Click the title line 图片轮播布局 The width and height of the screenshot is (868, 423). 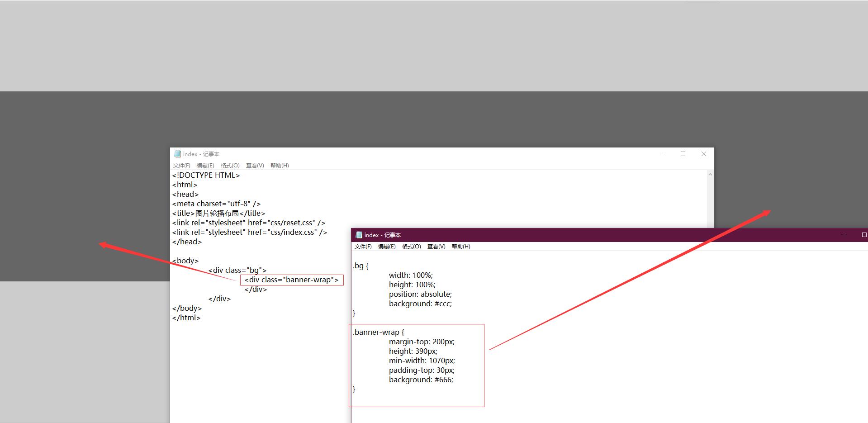pos(219,213)
